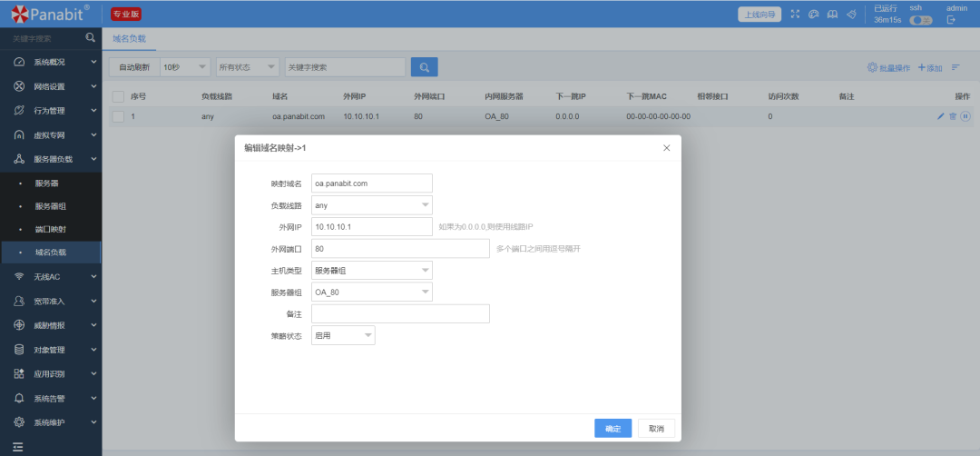The width and height of the screenshot is (980, 456).
Task: Open the 服务器组 dropdown showing OA_80
Action: click(372, 292)
